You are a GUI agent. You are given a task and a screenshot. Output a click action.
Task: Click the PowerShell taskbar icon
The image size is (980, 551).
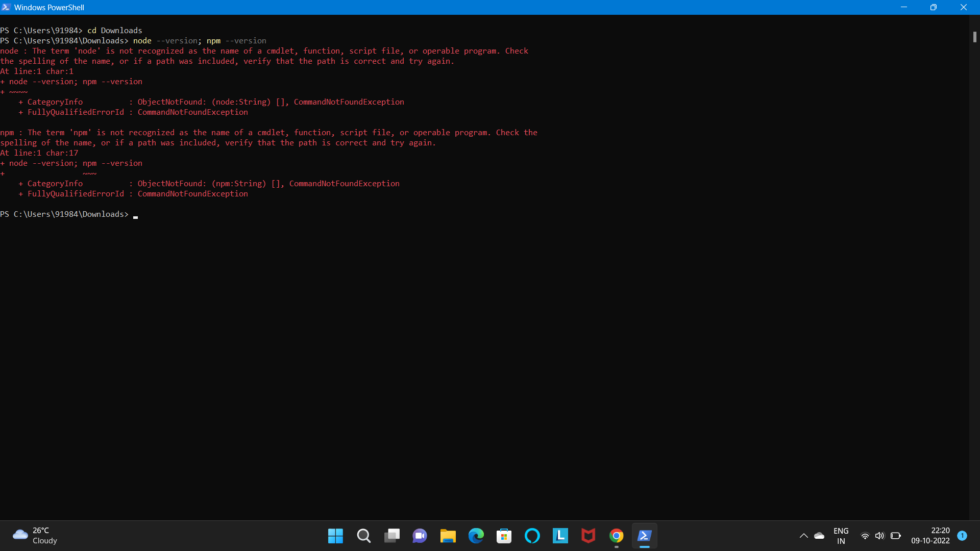(644, 536)
